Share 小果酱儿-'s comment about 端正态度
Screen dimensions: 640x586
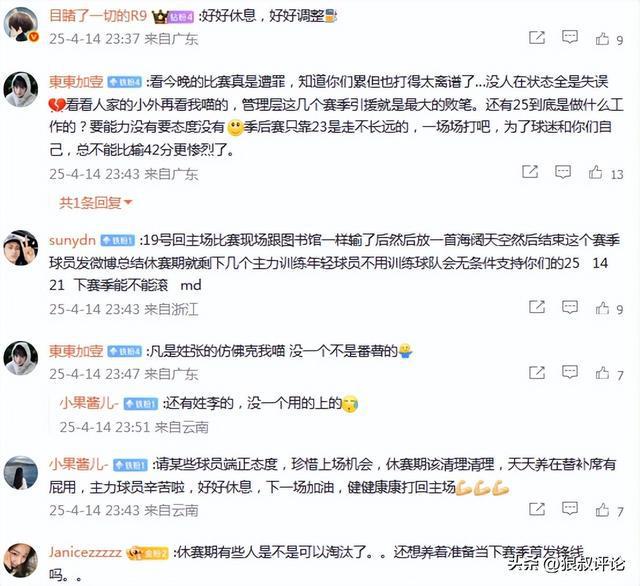coord(537,508)
